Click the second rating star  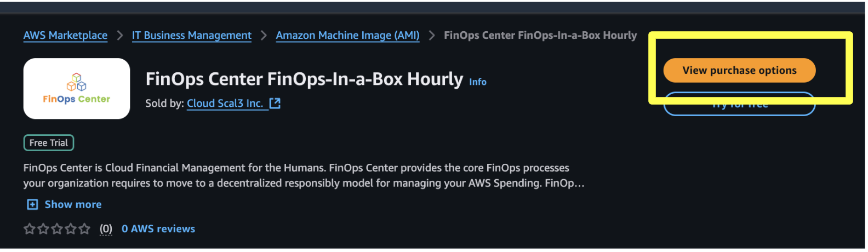(x=43, y=229)
